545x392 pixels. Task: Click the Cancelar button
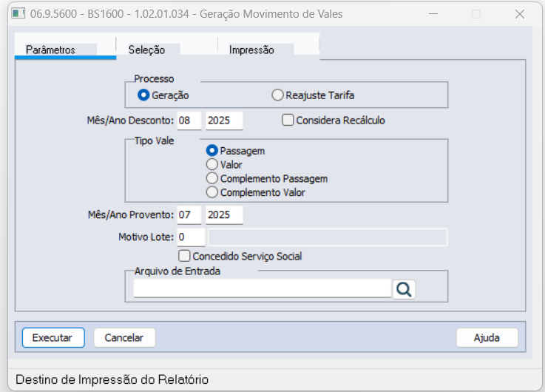(x=124, y=337)
